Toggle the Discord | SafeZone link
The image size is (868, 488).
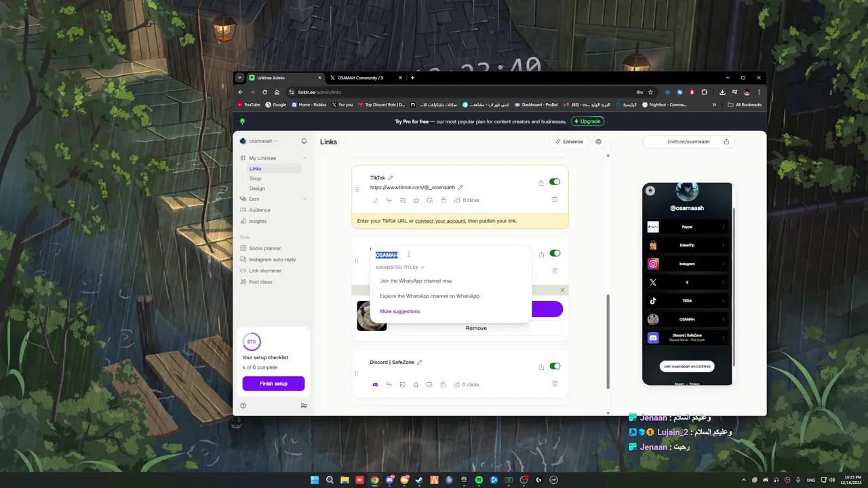555,366
